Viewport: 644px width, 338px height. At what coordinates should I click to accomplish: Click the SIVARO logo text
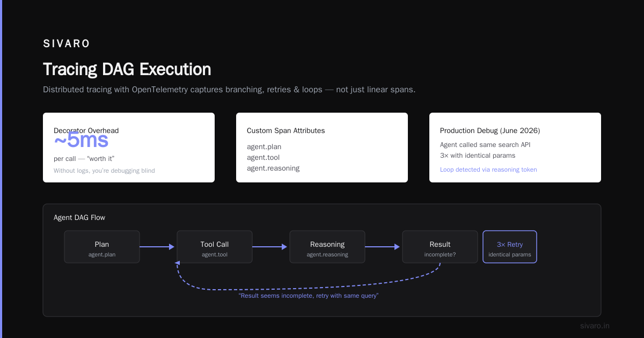tap(67, 44)
